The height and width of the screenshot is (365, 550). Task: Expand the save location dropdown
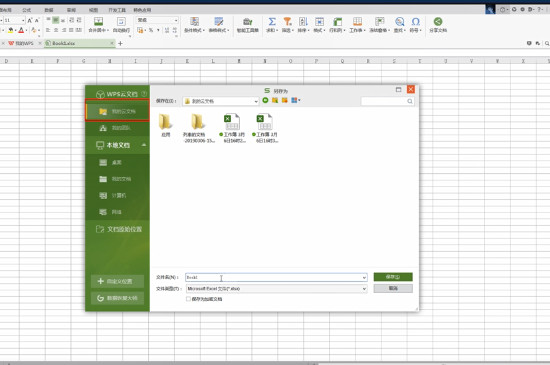click(256, 101)
